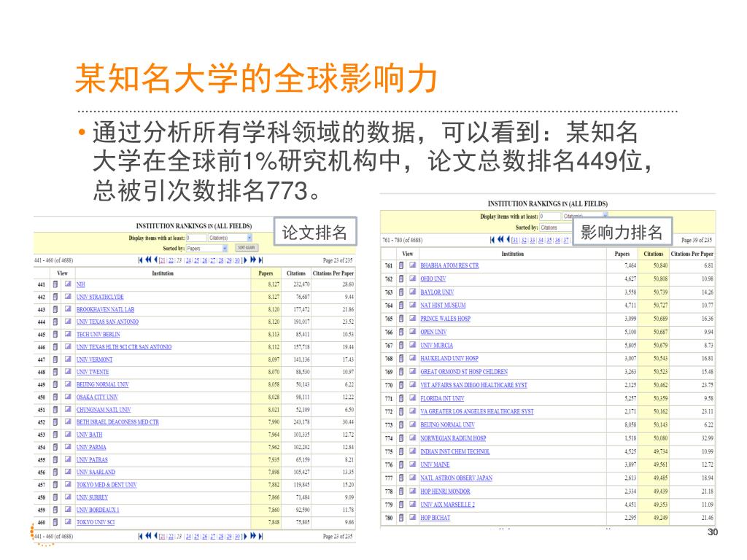
Task: Show graph for BROOKHAVEN NATL LAB row
Action: coord(68,309)
